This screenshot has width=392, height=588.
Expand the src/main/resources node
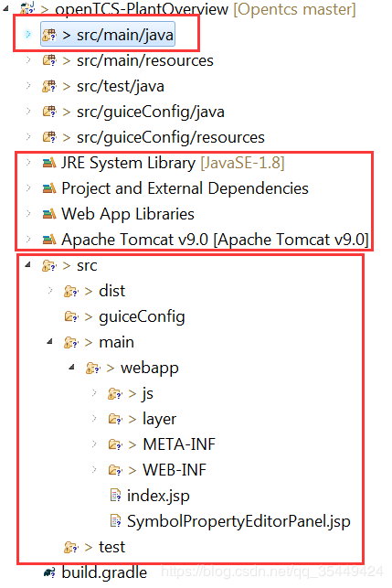pyautogui.click(x=28, y=59)
